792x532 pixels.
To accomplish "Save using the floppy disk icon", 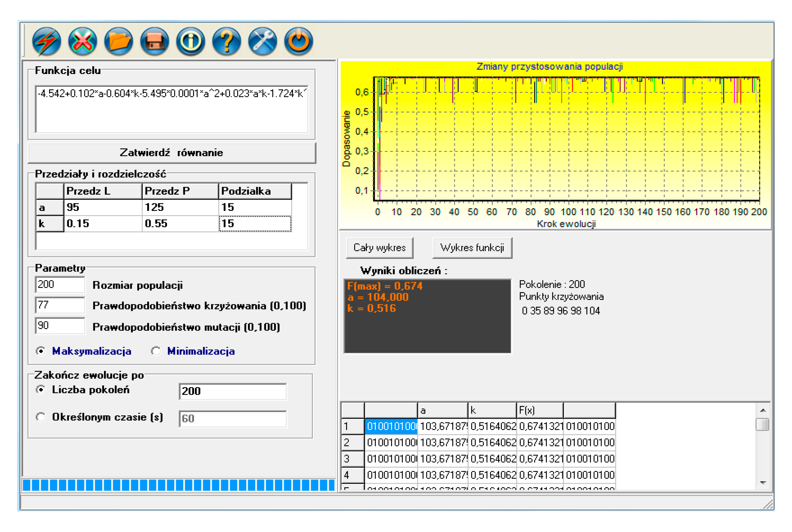I will click(x=155, y=41).
